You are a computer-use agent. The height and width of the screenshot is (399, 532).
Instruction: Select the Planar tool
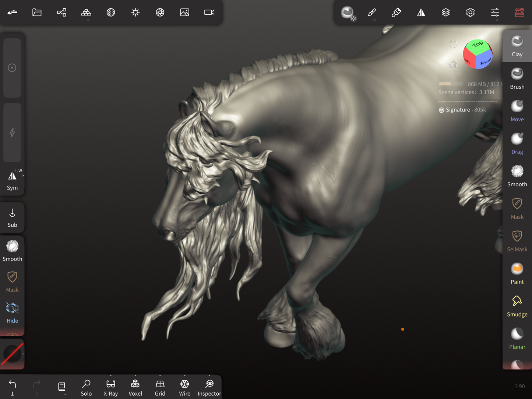click(517, 338)
